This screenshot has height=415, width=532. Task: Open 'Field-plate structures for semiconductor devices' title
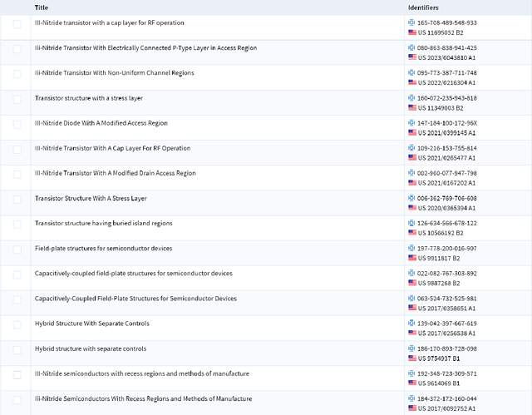point(103,249)
